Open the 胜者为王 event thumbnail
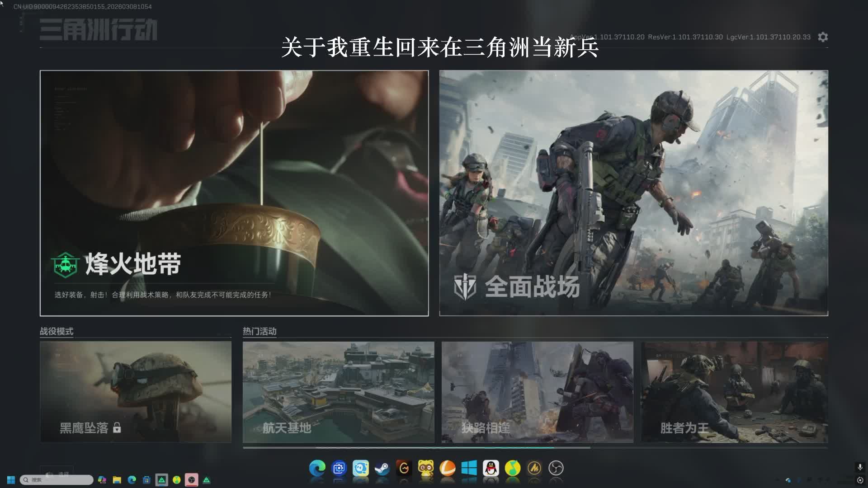 [735, 392]
